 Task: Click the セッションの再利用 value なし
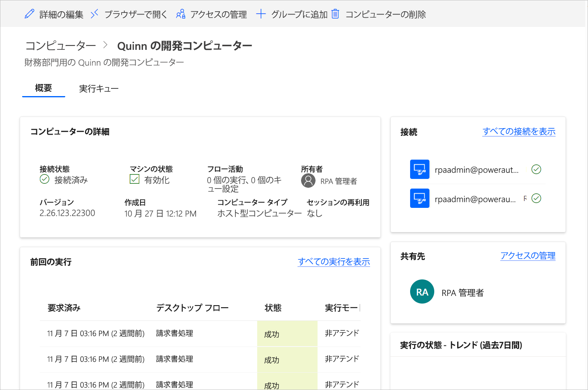(314, 213)
